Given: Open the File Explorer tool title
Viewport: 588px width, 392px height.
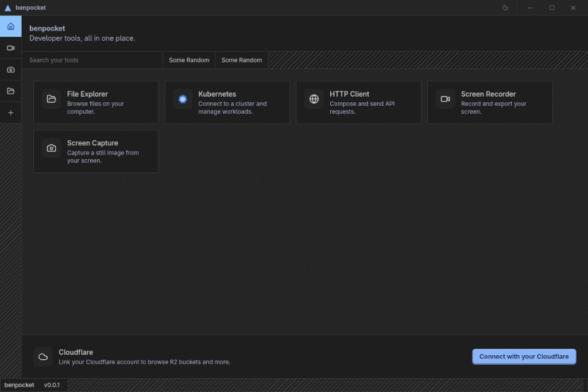Looking at the screenshot, I should pos(87,94).
